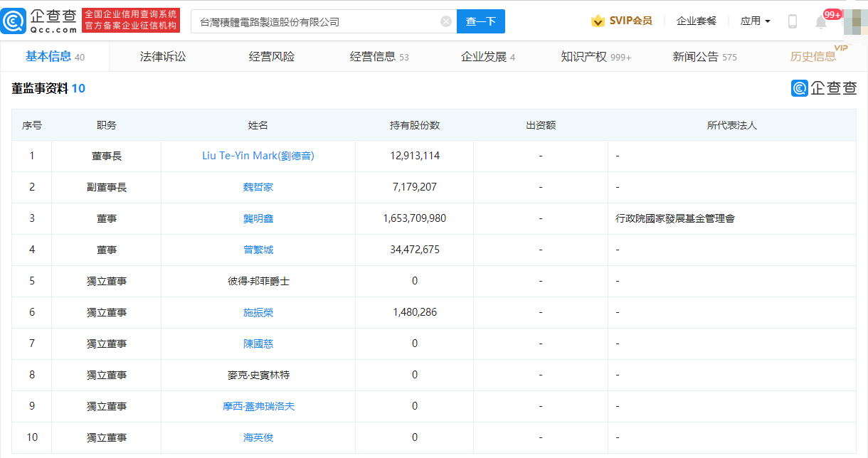The height and width of the screenshot is (458, 868).
Task: Click the 副董事長 title cell
Action: [107, 187]
